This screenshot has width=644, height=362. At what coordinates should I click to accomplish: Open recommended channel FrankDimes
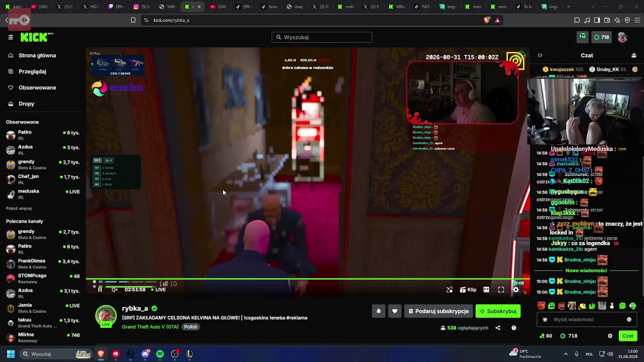[43, 264]
